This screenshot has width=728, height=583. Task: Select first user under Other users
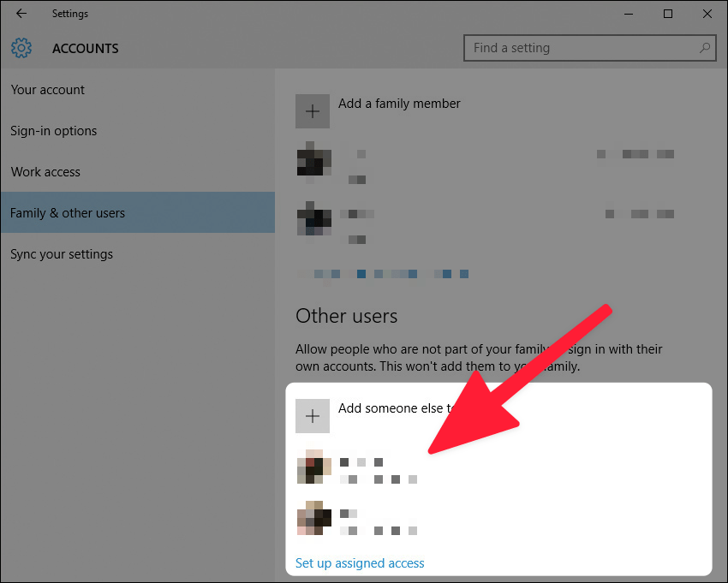356,467
